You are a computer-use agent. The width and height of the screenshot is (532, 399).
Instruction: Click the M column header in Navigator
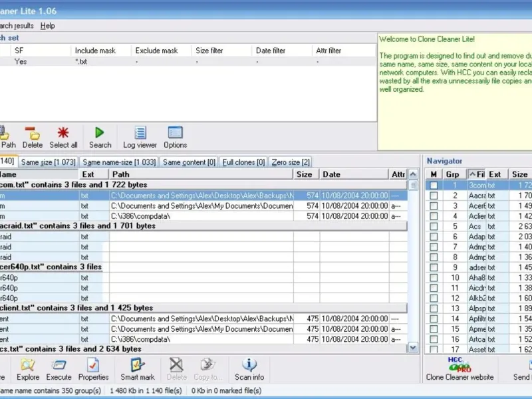point(434,174)
